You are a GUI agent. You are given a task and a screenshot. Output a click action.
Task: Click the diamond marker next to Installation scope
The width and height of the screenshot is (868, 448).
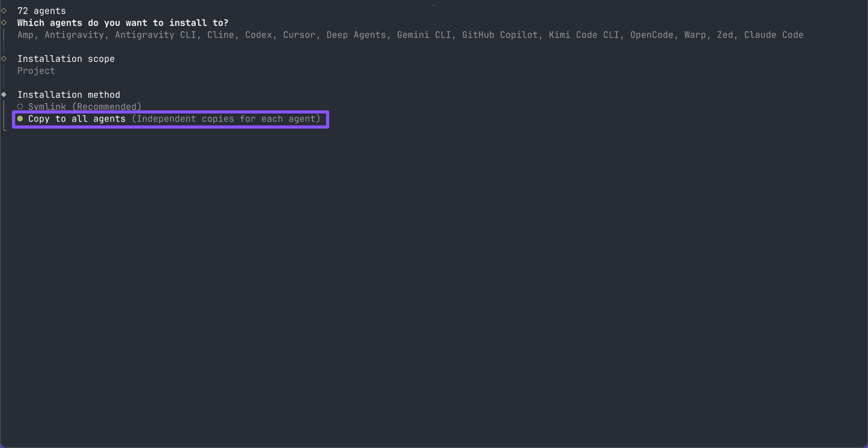[x=4, y=58]
